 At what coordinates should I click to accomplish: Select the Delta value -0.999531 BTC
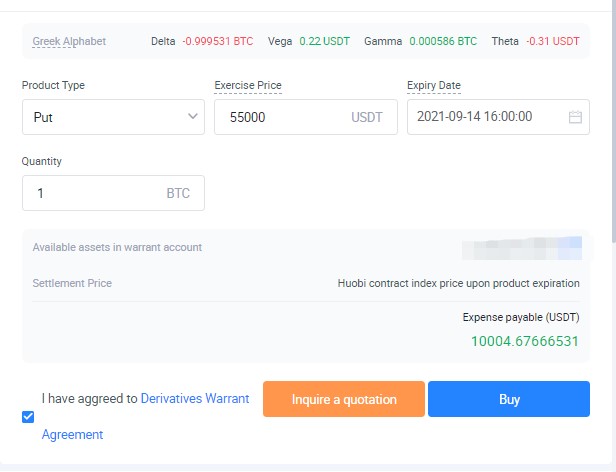tap(217, 41)
